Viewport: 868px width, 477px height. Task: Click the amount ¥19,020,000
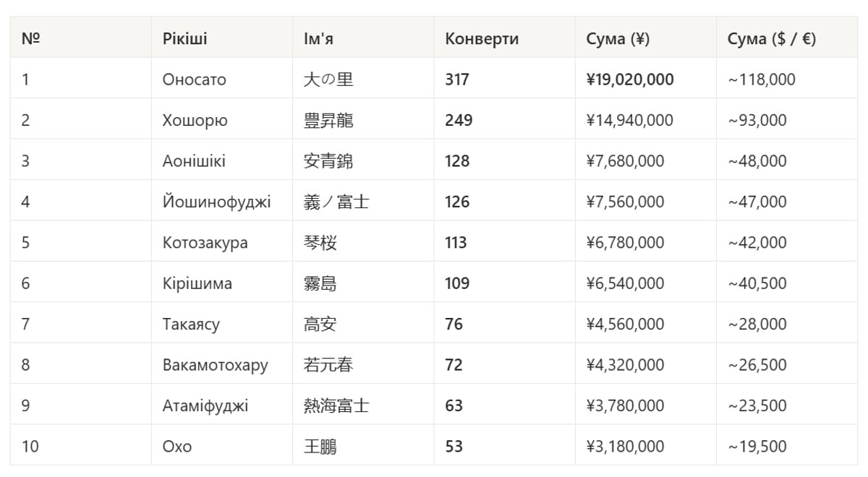pos(630,79)
